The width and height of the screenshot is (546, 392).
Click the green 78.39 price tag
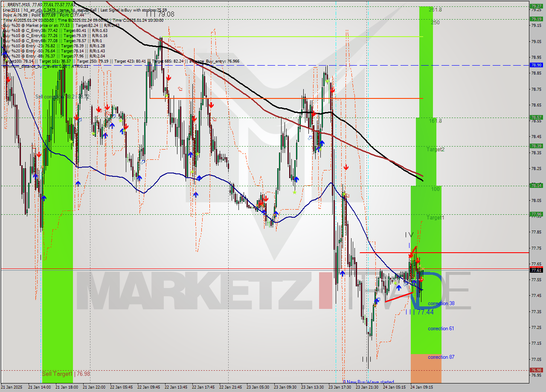536,146
